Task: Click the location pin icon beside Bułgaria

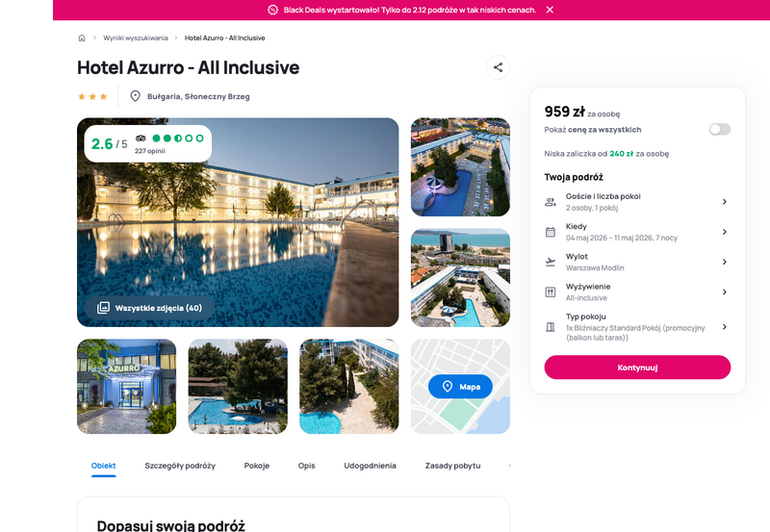Action: coord(135,96)
